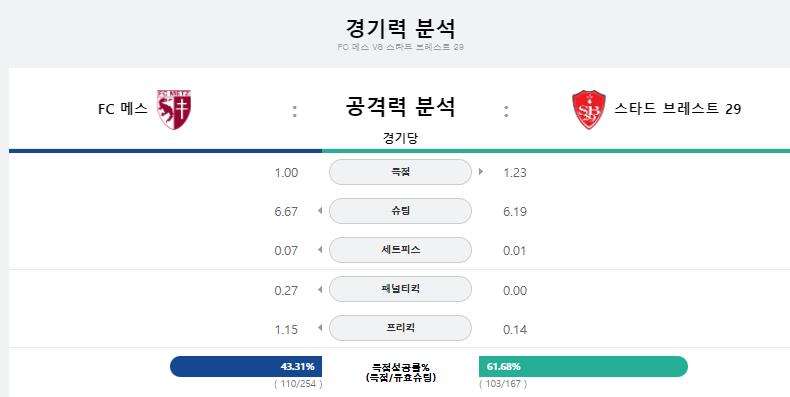Click the blue 43.31% success rate bar
790x397 pixels.
246,366
